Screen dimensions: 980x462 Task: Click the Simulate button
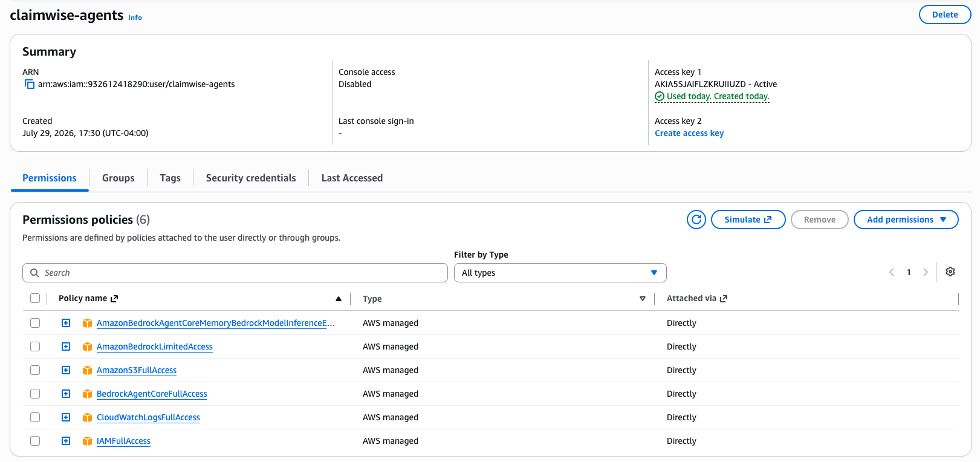point(748,220)
